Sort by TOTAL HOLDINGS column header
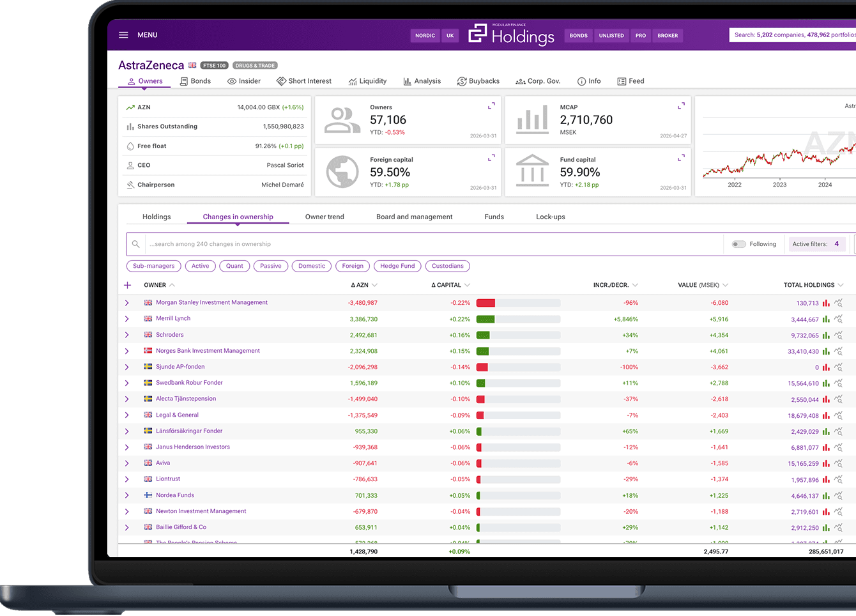 point(813,285)
